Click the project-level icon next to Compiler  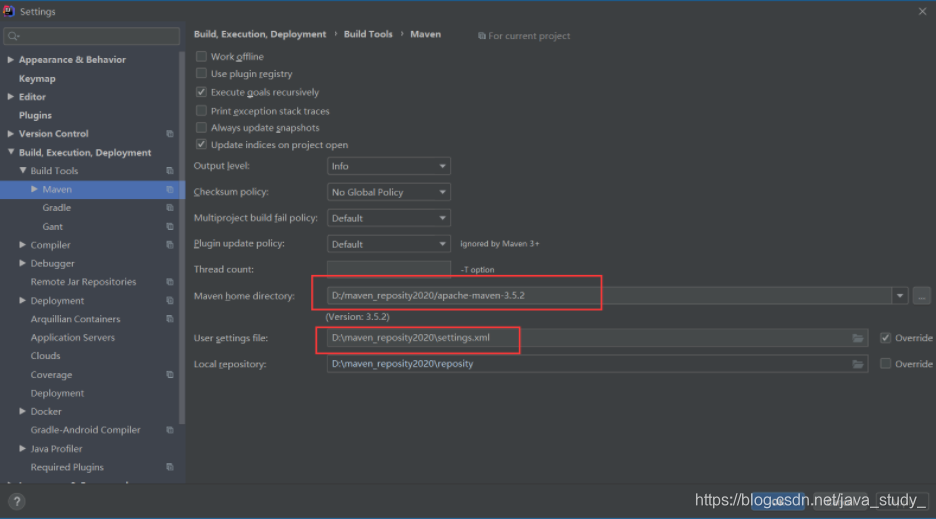point(170,245)
